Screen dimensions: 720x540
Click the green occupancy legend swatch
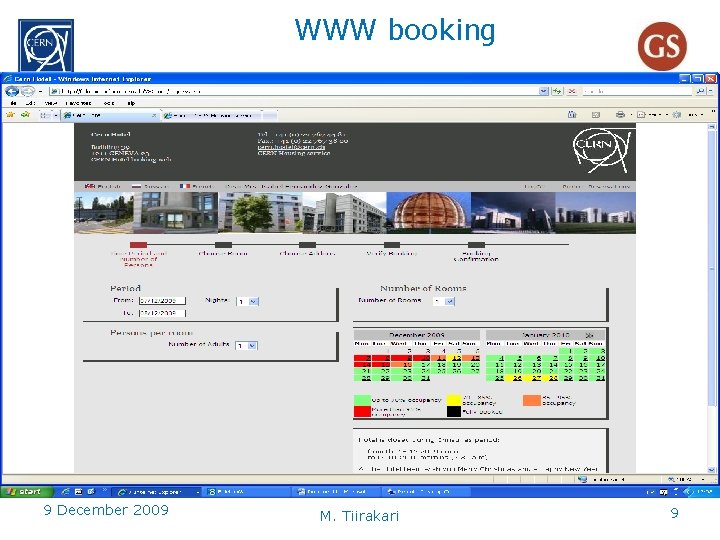(362, 399)
